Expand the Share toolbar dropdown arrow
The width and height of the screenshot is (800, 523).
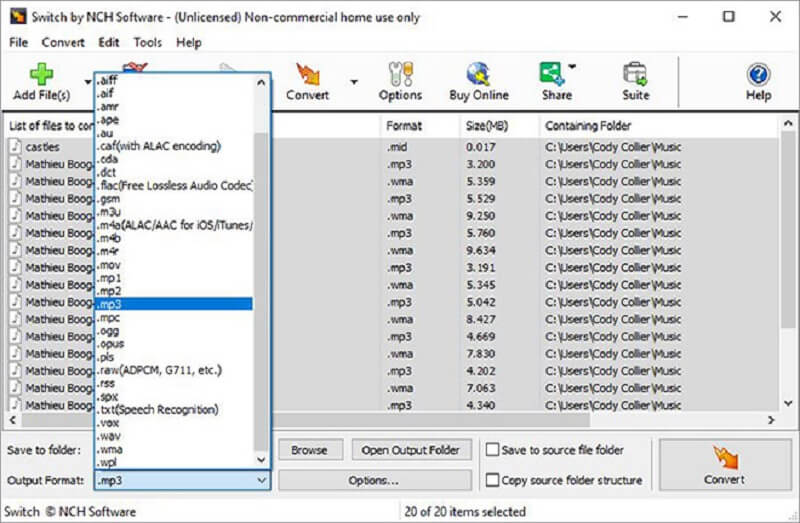[x=572, y=67]
